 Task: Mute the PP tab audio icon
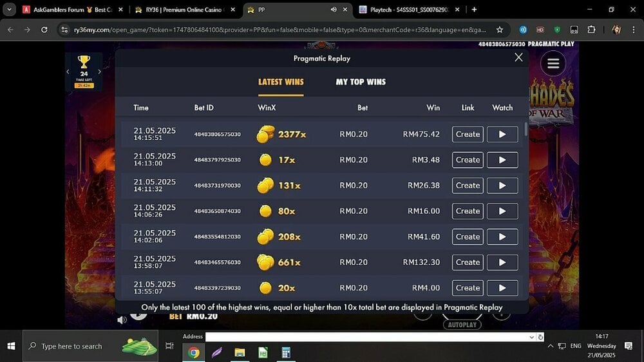click(334, 10)
